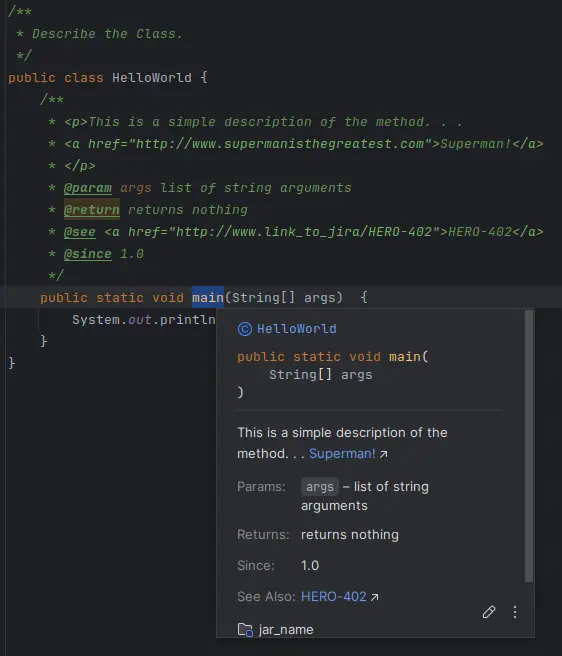
Task: Click the class icon beside HelloWorld in popup
Action: 245,329
